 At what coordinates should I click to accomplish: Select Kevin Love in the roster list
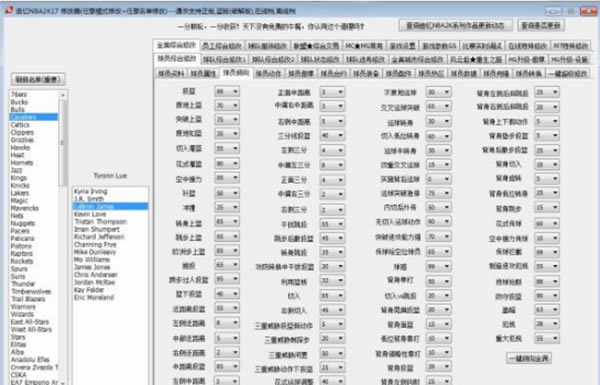pyautogui.click(x=90, y=214)
